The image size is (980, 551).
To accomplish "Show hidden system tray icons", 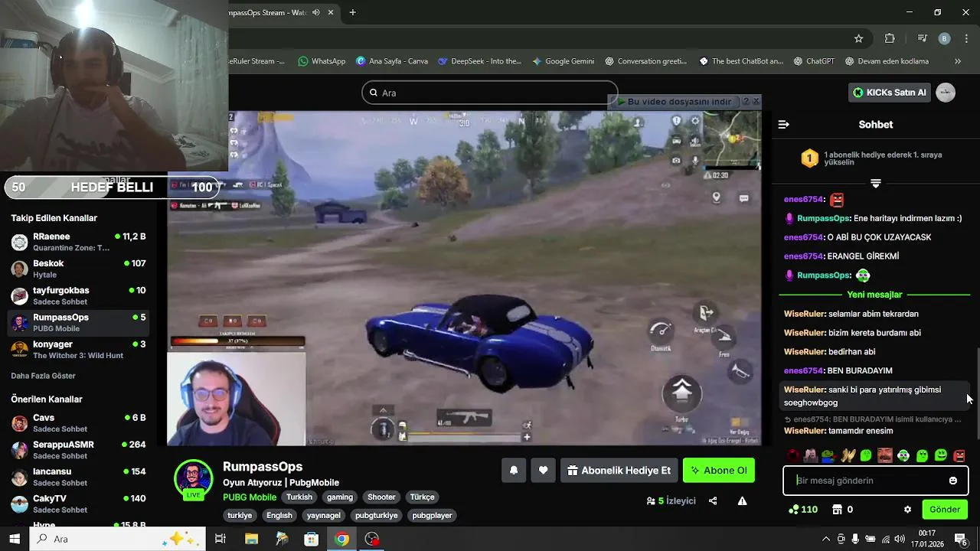I will (x=826, y=539).
